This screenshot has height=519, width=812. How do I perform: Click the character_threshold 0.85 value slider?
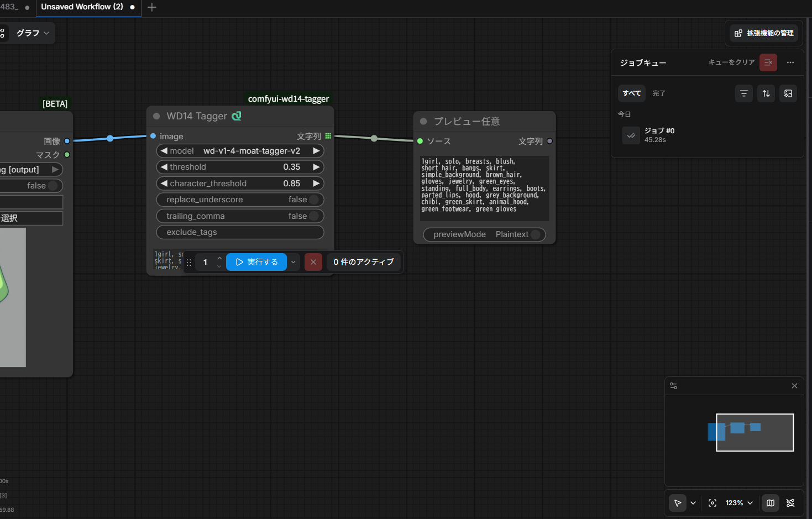pyautogui.click(x=240, y=184)
